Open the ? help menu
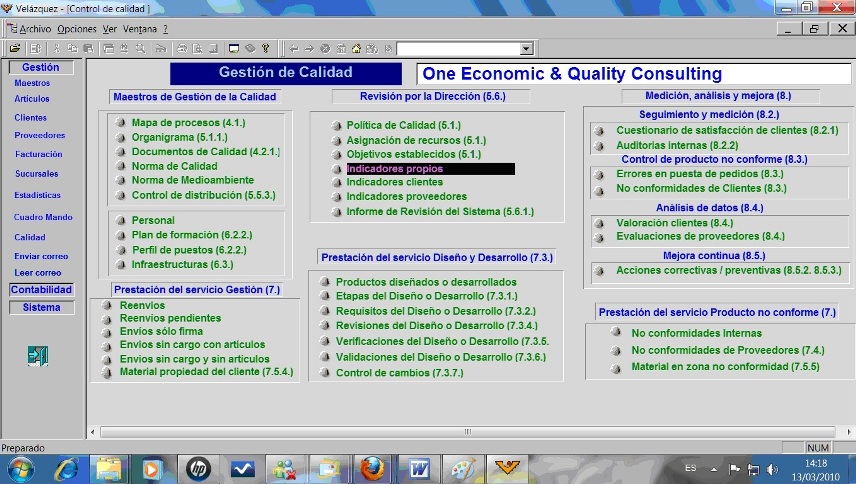The image size is (856, 484). (165, 29)
